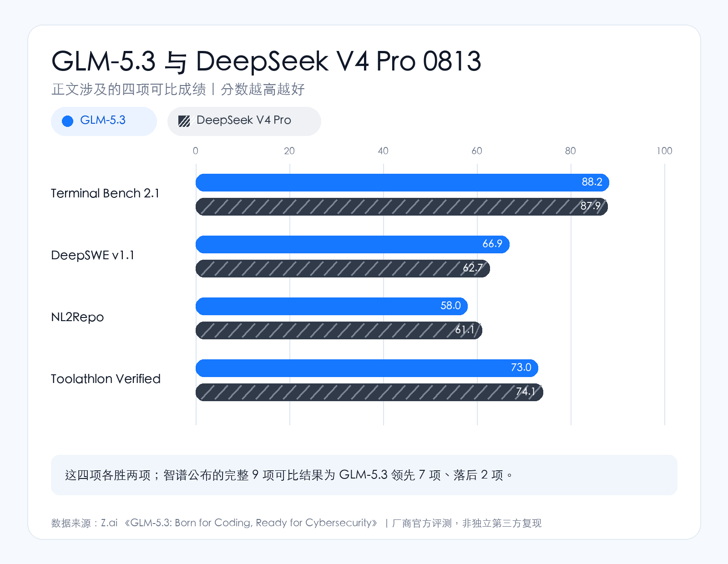This screenshot has height=564, width=728.
Task: Click the hatched DeepSeek legend swatch
Action: (184, 121)
